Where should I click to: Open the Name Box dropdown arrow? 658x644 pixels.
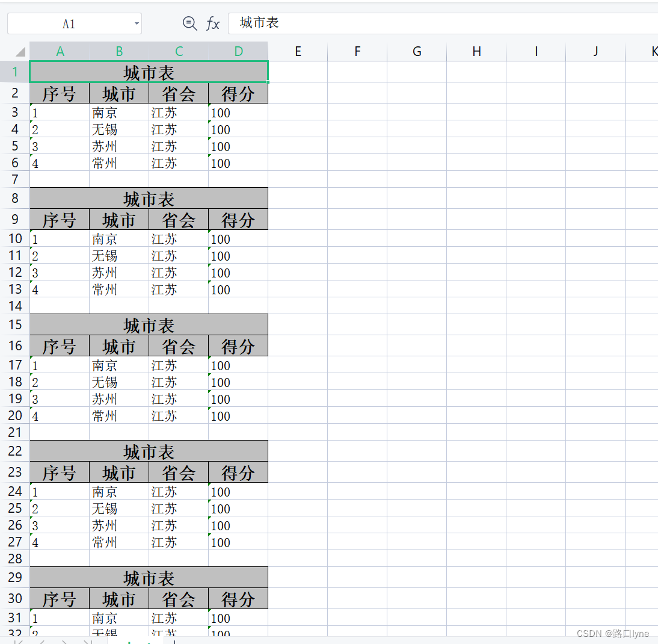click(x=137, y=23)
